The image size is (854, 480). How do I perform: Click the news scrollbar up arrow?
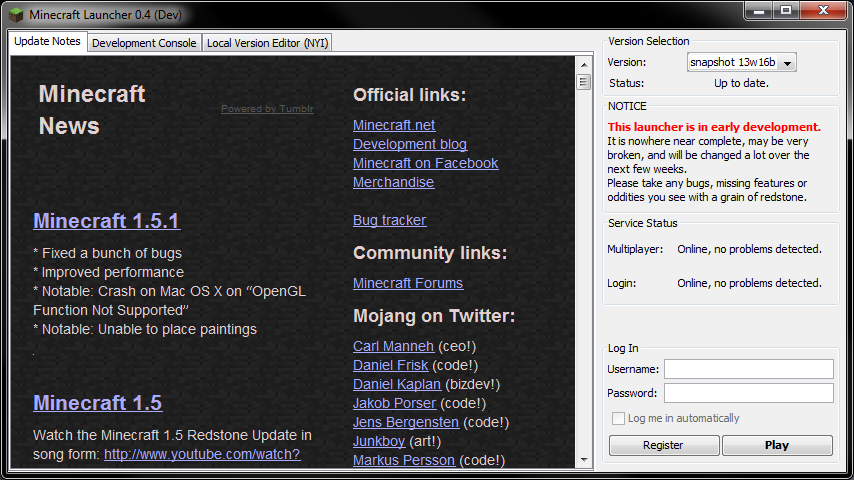click(x=584, y=65)
